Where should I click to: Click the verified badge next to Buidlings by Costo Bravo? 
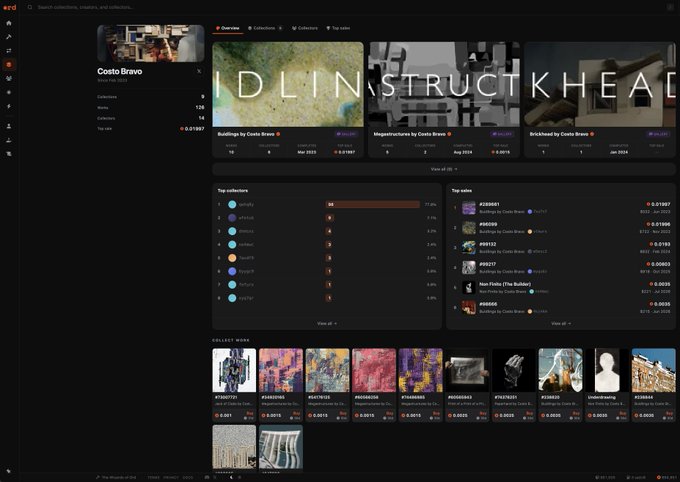(x=278, y=134)
